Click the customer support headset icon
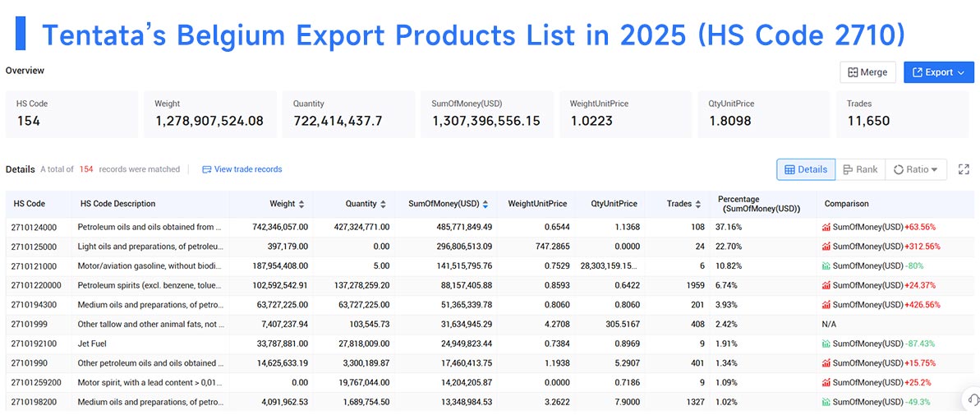This screenshot has height=420, width=980. tap(973, 399)
